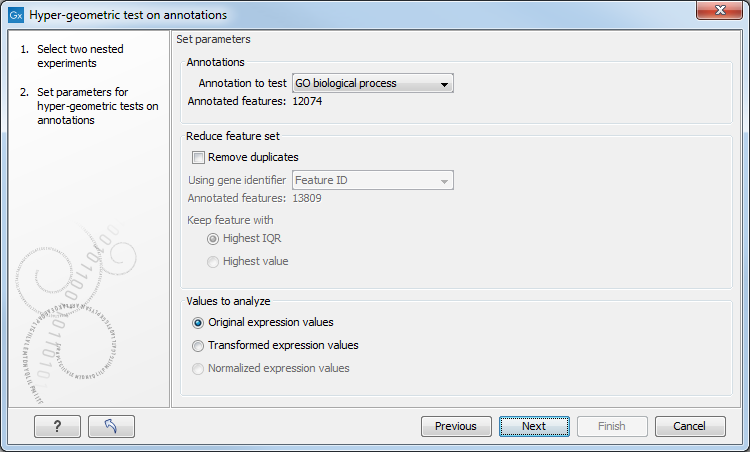Click the Previous button
750x452 pixels.
pos(456,426)
